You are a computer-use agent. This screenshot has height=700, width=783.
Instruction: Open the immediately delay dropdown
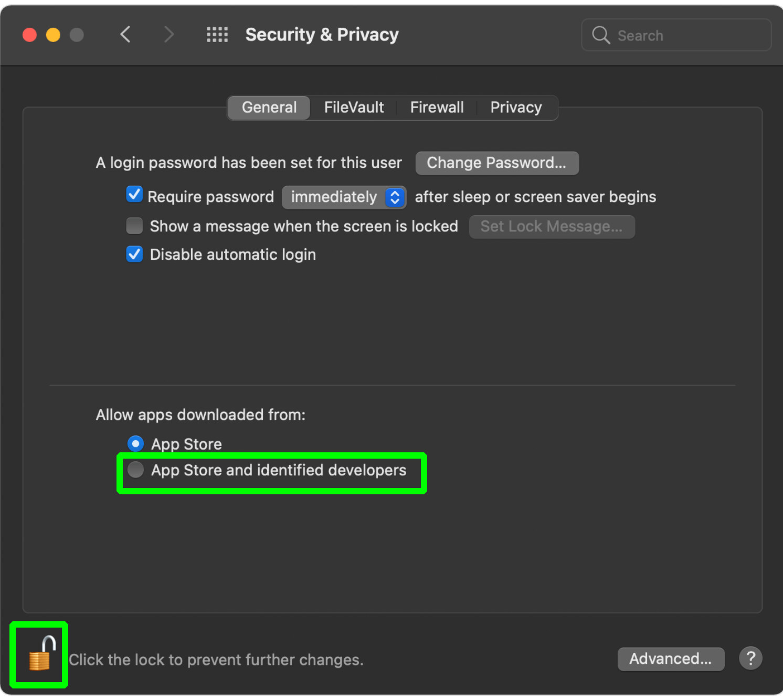344,197
